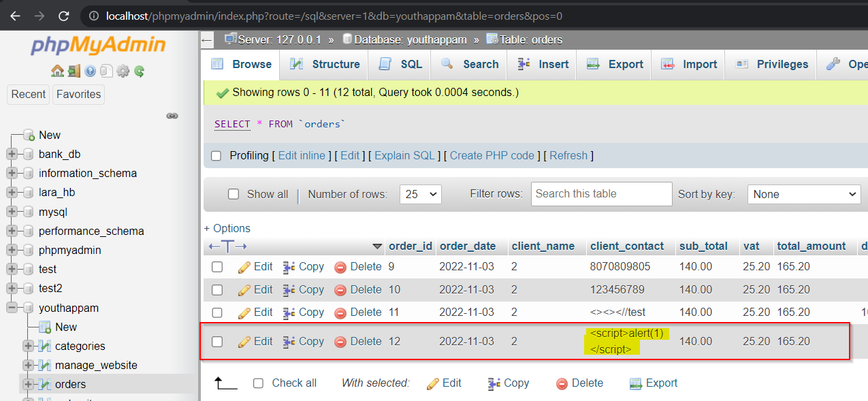Expand the mysql database node

pos(12,212)
